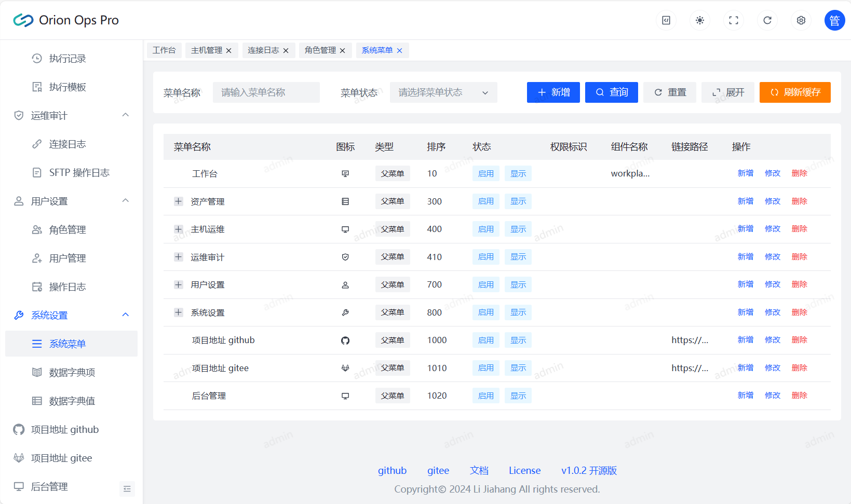Toggle 启用 status for 资产管理 row
851x504 pixels.
(x=485, y=201)
